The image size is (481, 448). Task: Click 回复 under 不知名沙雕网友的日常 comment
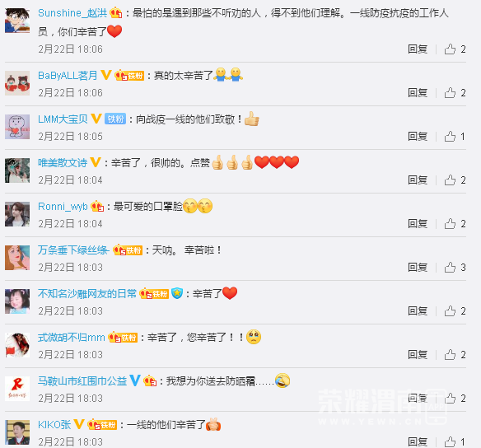click(418, 311)
